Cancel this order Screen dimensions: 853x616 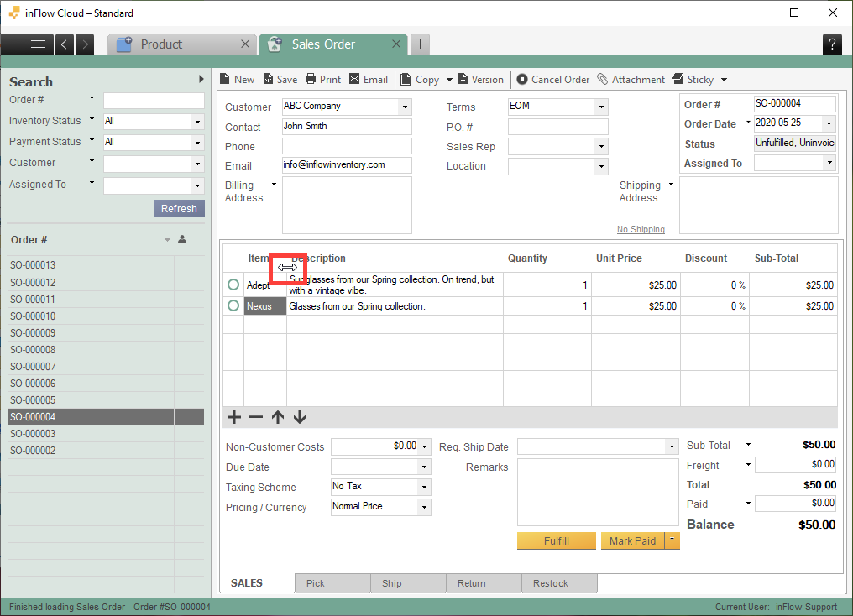pyautogui.click(x=552, y=80)
